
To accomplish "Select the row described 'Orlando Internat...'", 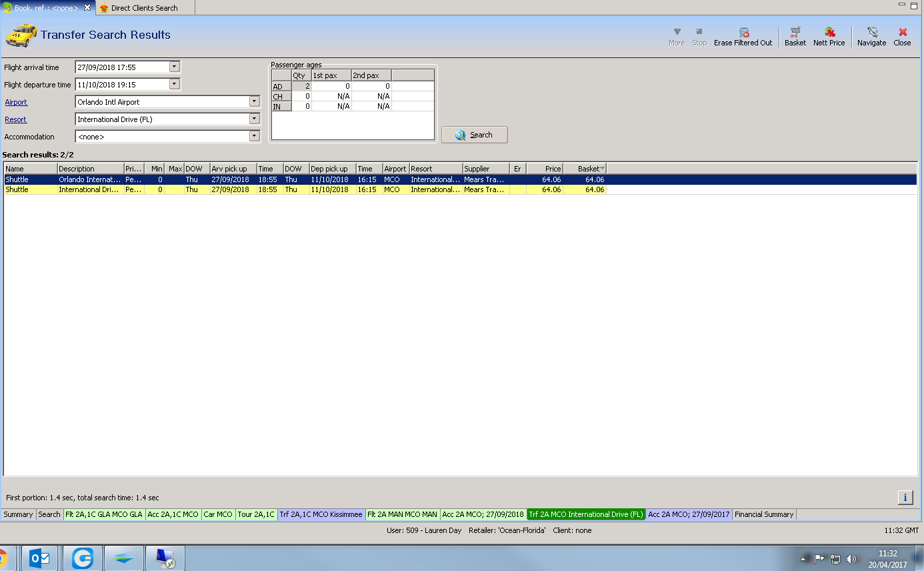I will point(460,179).
